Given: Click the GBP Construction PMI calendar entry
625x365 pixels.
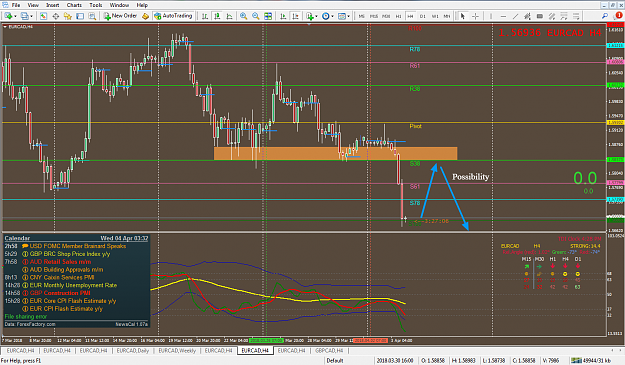Looking at the screenshot, I should point(60,293).
